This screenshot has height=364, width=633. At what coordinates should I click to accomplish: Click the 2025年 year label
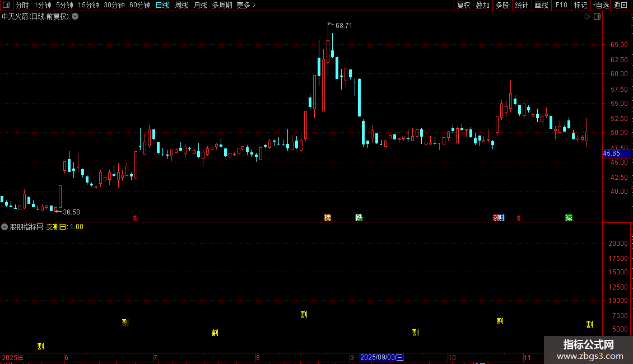[13, 357]
